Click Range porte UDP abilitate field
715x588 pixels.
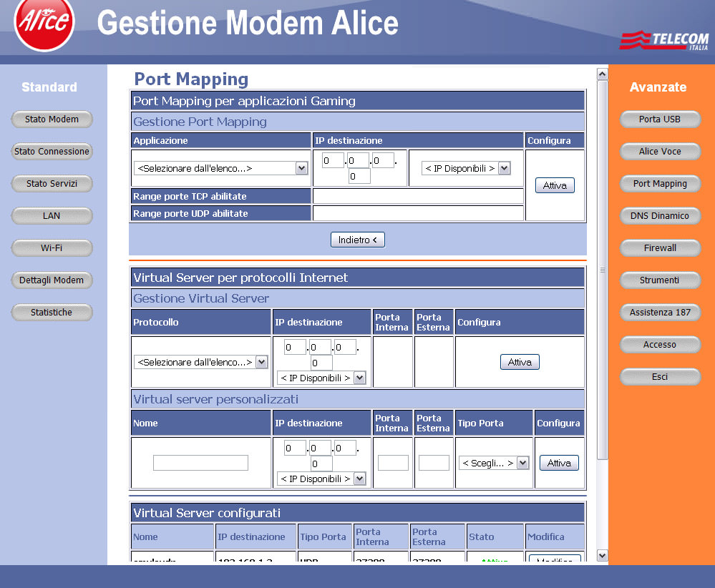(418, 213)
